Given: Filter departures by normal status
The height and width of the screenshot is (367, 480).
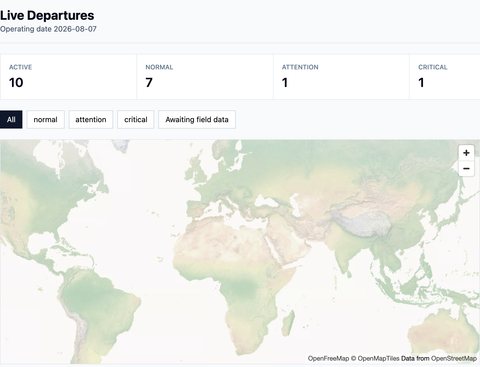Looking at the screenshot, I should [45, 120].
